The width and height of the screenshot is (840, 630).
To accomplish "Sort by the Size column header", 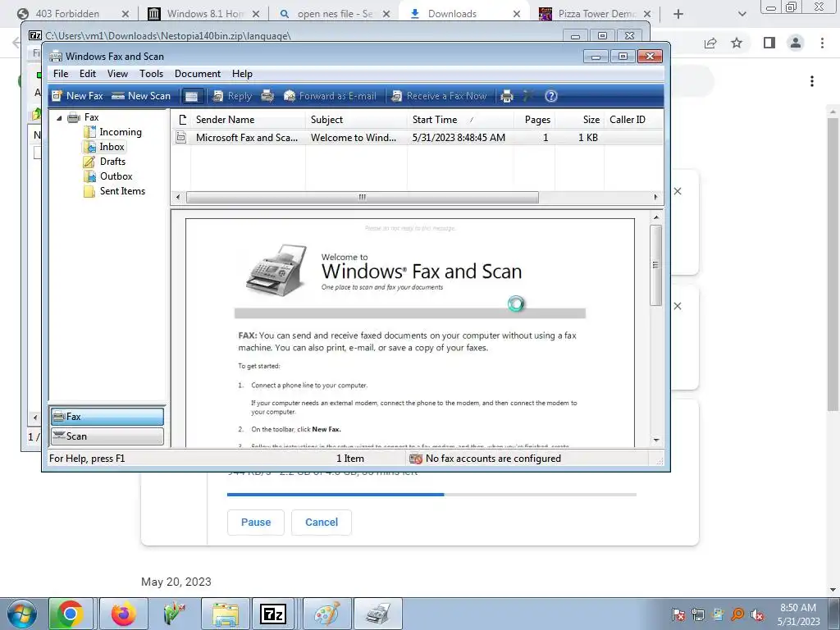I will click(x=580, y=120).
